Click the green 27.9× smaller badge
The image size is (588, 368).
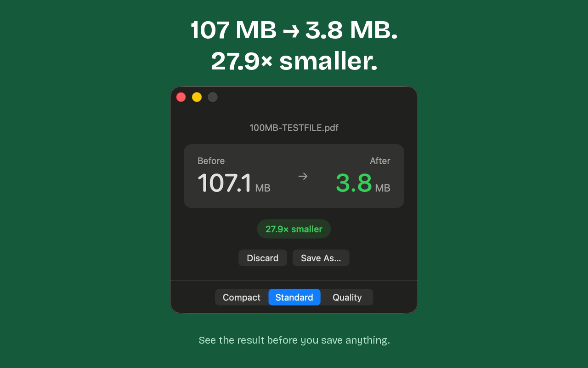pos(294,229)
